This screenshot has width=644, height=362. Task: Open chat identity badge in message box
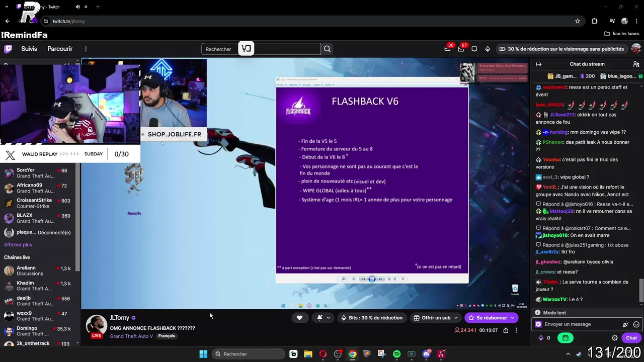point(538,324)
